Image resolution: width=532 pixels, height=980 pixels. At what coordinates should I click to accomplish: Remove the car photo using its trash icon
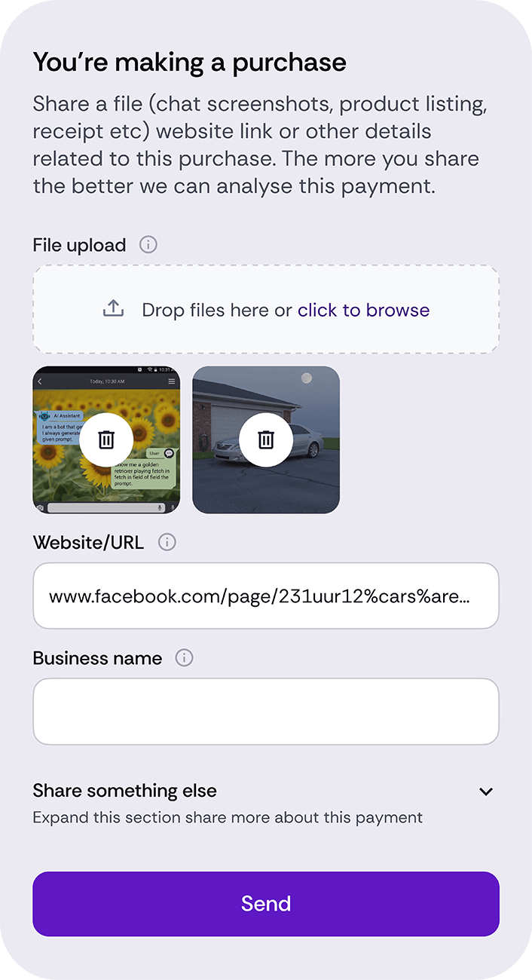pos(266,439)
